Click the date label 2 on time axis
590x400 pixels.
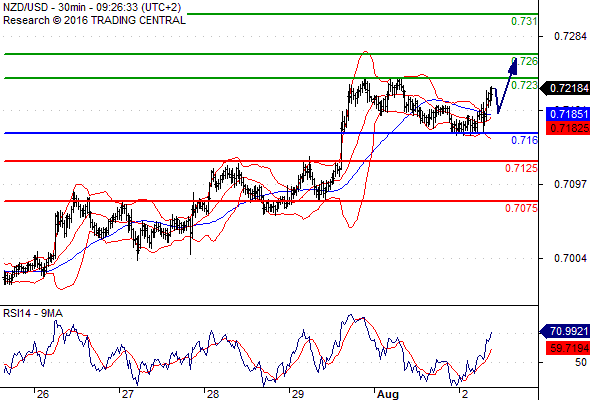pyautogui.click(x=465, y=394)
